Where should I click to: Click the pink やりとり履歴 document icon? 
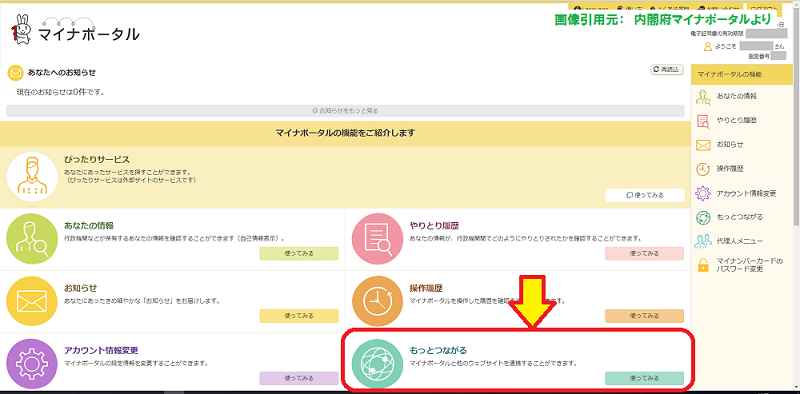[378, 239]
